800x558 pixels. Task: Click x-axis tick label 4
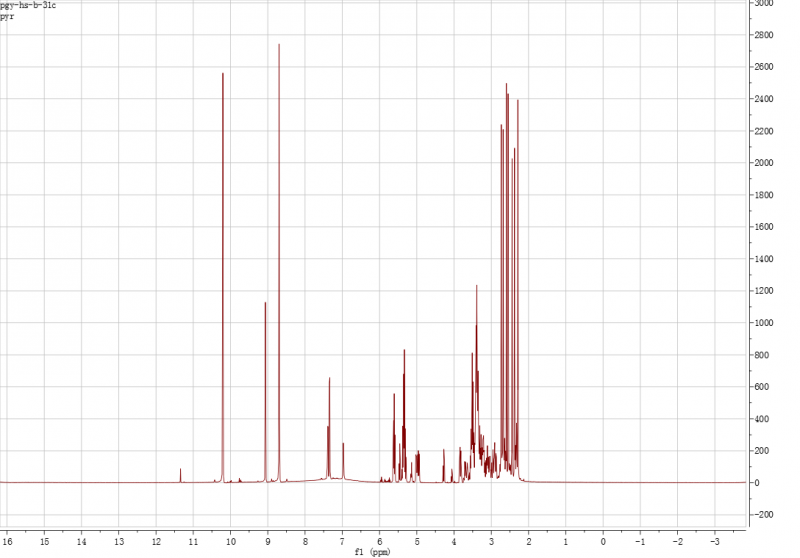tap(454, 542)
